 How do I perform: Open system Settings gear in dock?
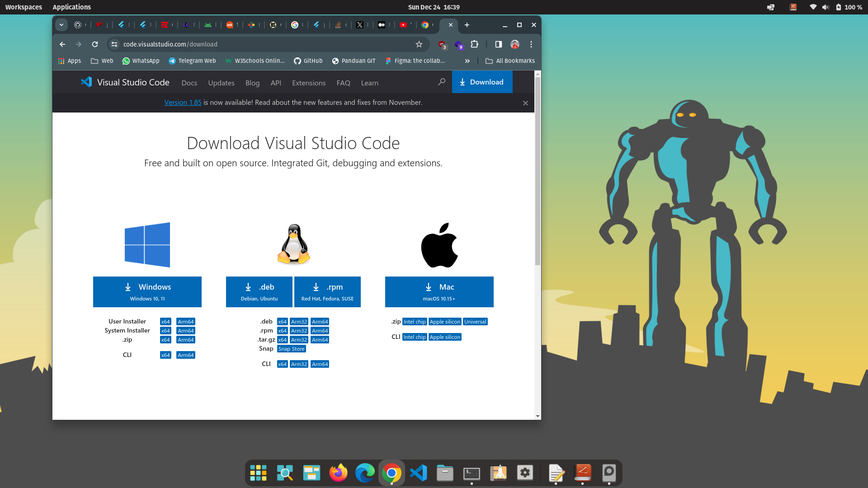tap(525, 473)
